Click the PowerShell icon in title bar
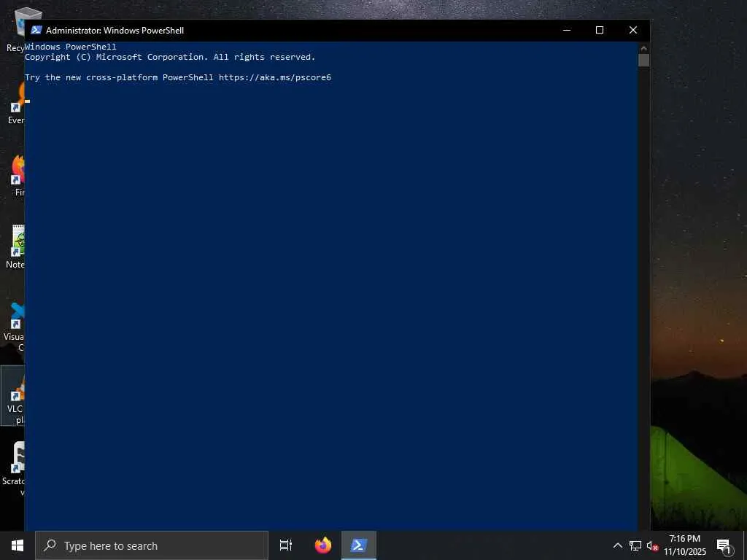Viewport: 747px width, 560px height. [x=36, y=30]
